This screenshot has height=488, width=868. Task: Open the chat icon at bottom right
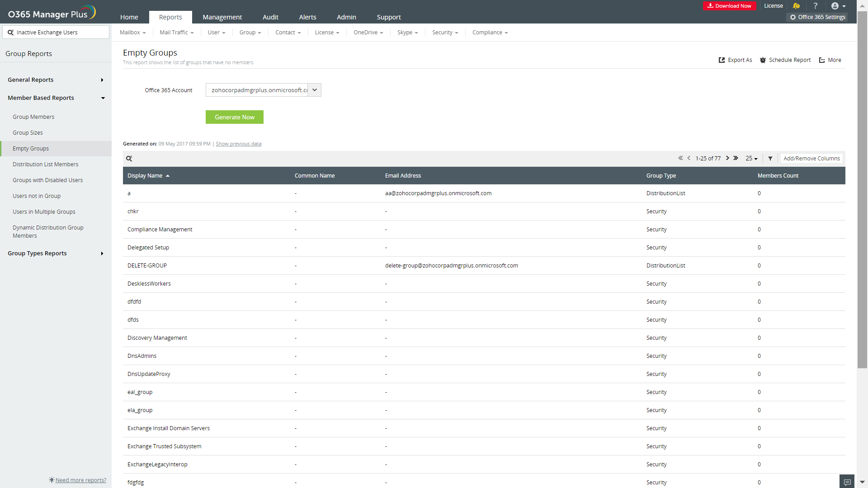coord(847,482)
